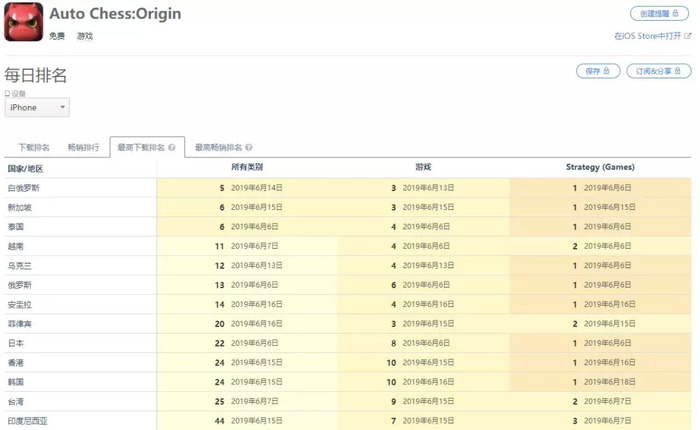Click the 保存 button
The height and width of the screenshot is (430, 700).
click(598, 71)
